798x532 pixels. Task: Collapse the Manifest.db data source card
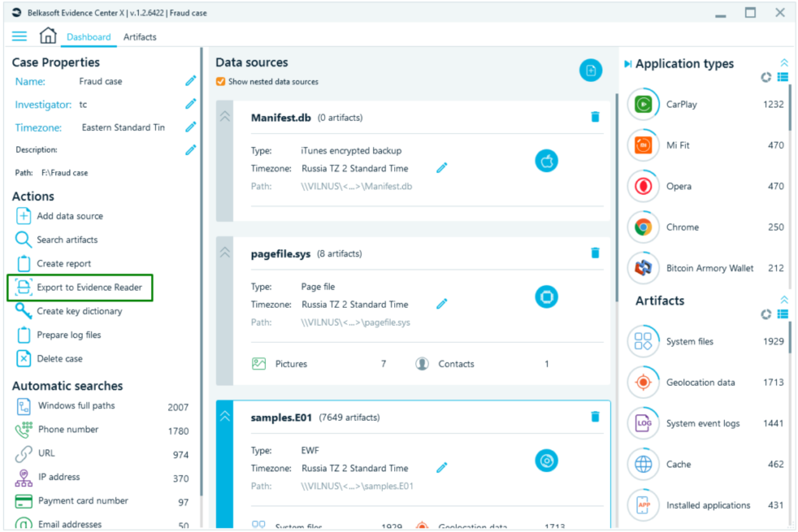pos(225,116)
